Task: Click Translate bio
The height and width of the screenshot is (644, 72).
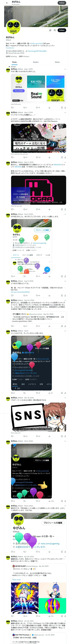Action: pos(10,48)
